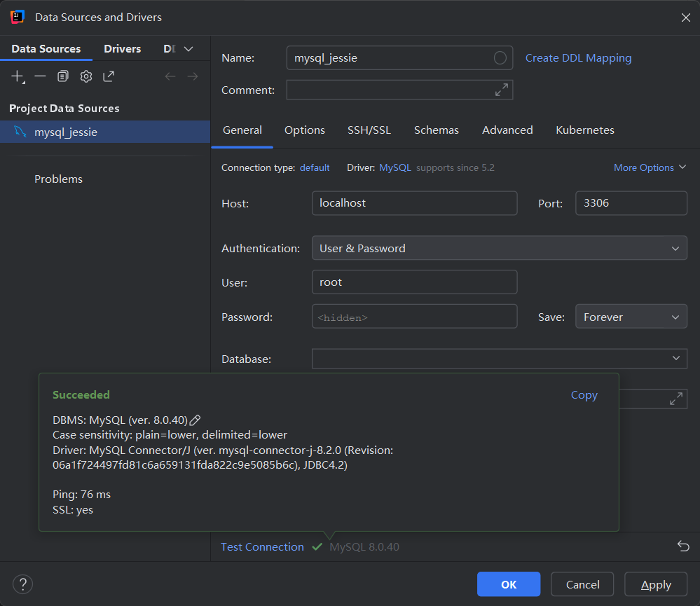This screenshot has width=700, height=606.
Task: Click the Comment input field
Action: [x=399, y=90]
